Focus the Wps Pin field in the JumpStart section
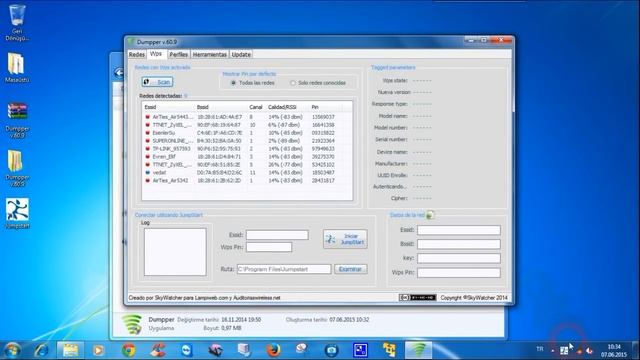This screenshot has height=360, width=640. point(269,247)
